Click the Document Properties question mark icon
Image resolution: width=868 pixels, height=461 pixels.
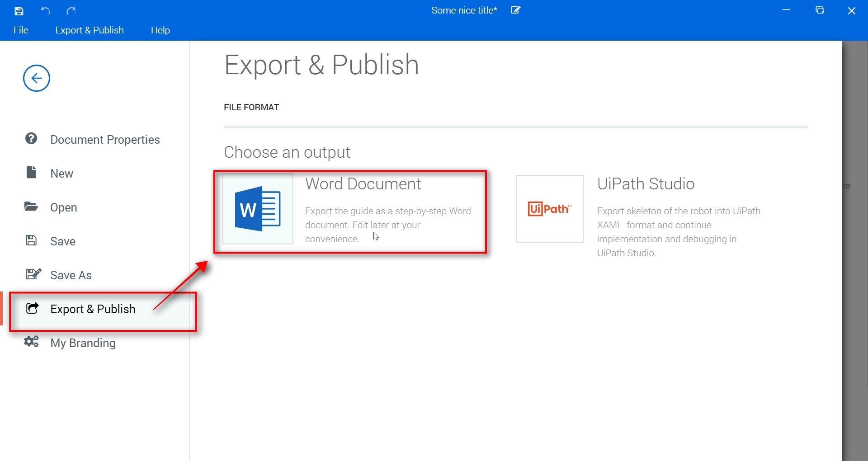click(31, 138)
